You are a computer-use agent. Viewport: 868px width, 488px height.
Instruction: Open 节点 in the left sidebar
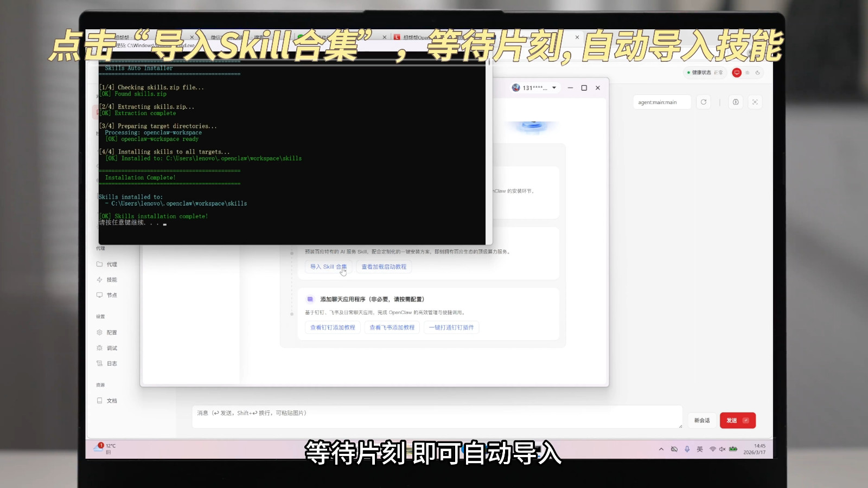tap(111, 296)
